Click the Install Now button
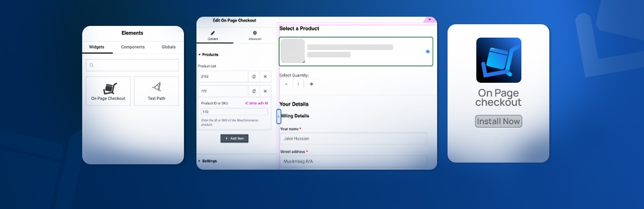The width and height of the screenshot is (644, 209). click(x=498, y=121)
